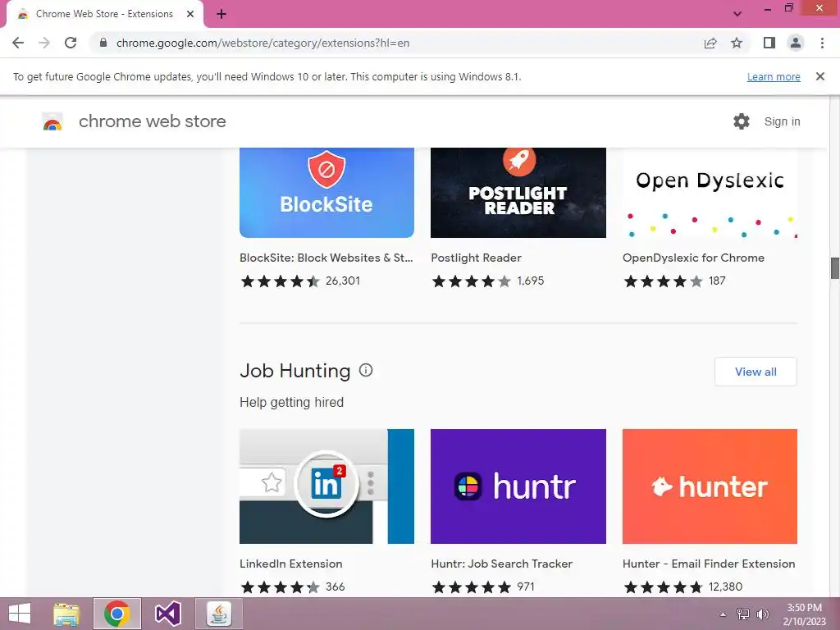Open the profile avatar menu
The image size is (840, 630).
pyautogui.click(x=796, y=43)
